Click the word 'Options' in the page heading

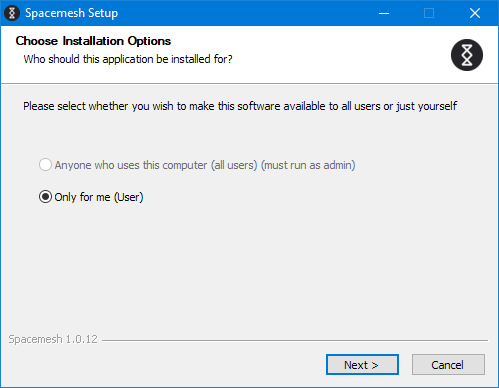pos(149,41)
